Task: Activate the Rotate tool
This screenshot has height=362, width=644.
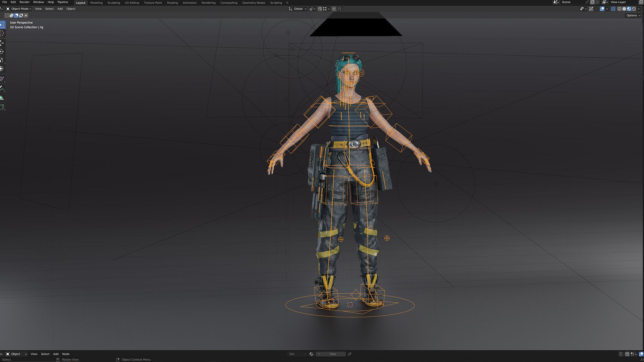Action: point(2,52)
